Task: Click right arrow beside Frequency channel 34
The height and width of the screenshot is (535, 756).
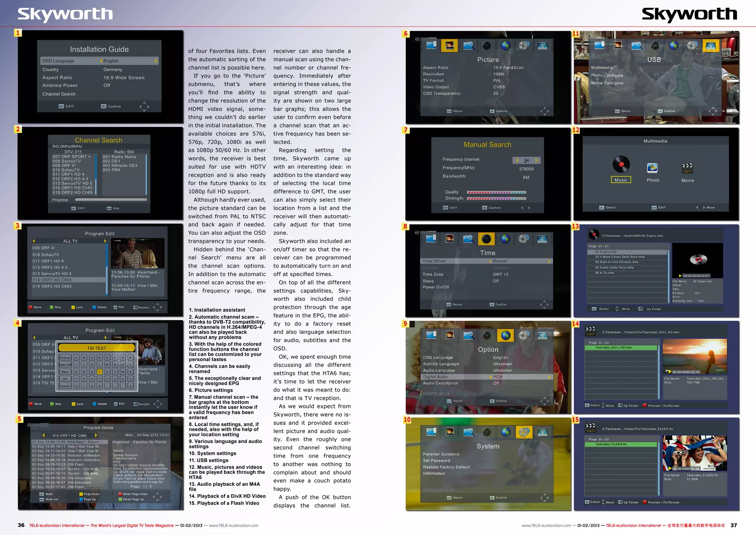Action: click(x=536, y=160)
